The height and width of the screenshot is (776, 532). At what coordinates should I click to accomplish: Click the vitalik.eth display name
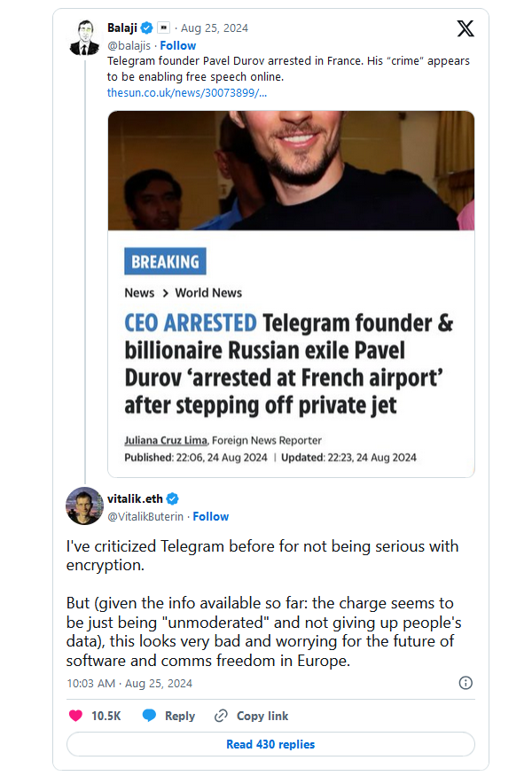[x=136, y=498]
